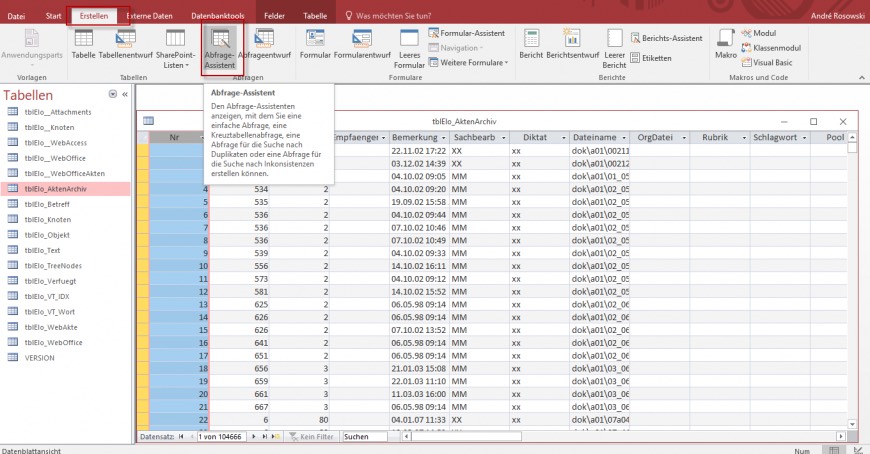
Task: Switch to the Externe Daten tab
Action: click(x=149, y=16)
